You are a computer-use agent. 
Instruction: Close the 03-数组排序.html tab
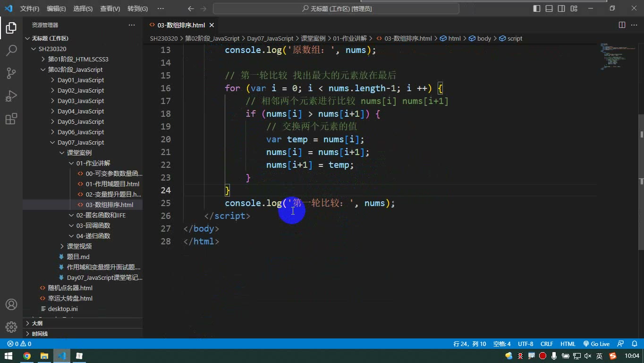[x=212, y=25]
